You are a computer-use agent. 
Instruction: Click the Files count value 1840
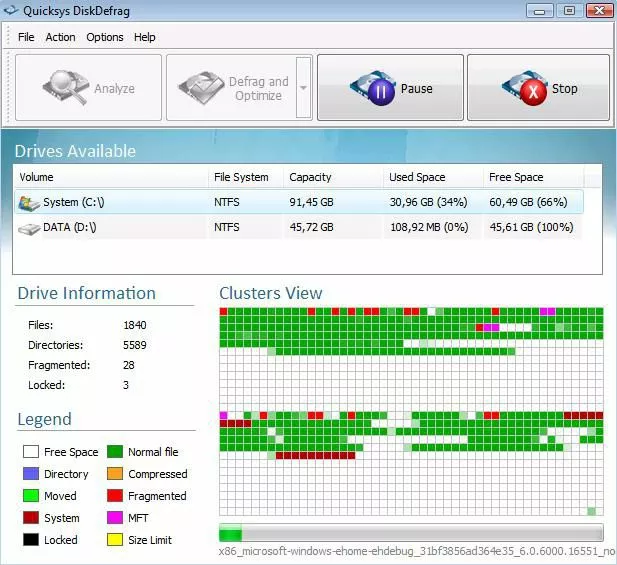click(135, 325)
